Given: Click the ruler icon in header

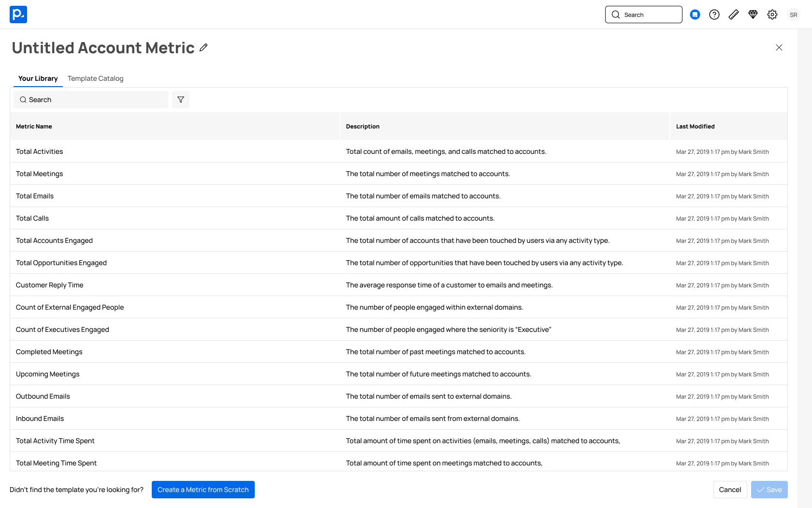Looking at the screenshot, I should click(x=734, y=15).
